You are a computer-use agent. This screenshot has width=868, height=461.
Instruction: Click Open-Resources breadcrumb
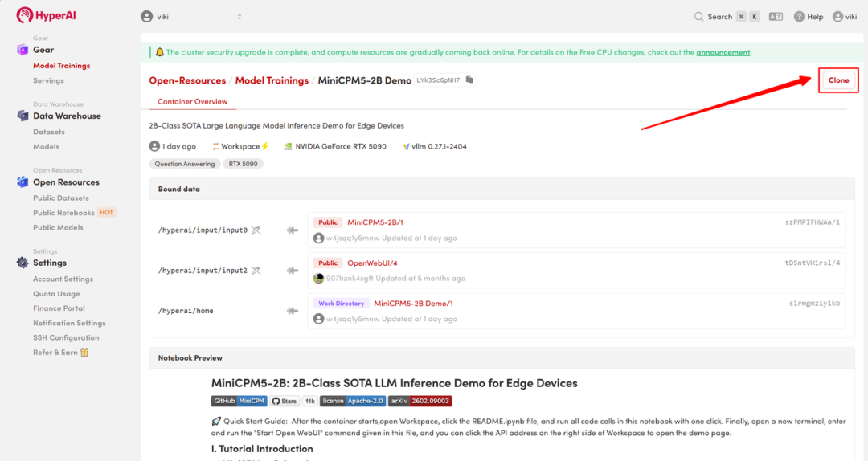point(187,80)
